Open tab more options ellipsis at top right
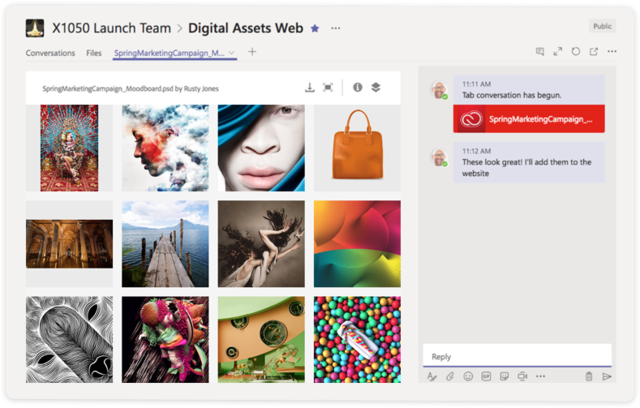This screenshot has height=408, width=640. click(x=612, y=51)
